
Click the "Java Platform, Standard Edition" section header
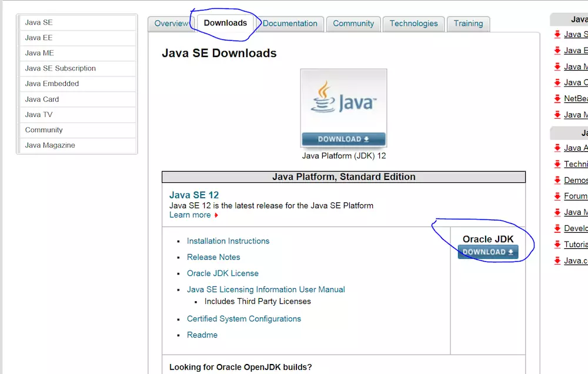coord(343,176)
